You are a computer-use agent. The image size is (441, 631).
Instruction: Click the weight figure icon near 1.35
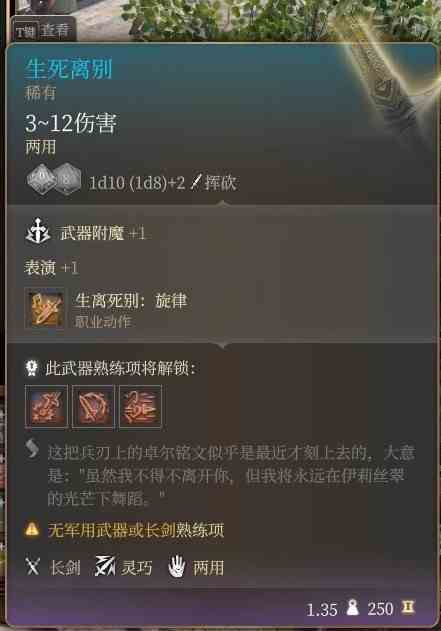tap(352, 608)
